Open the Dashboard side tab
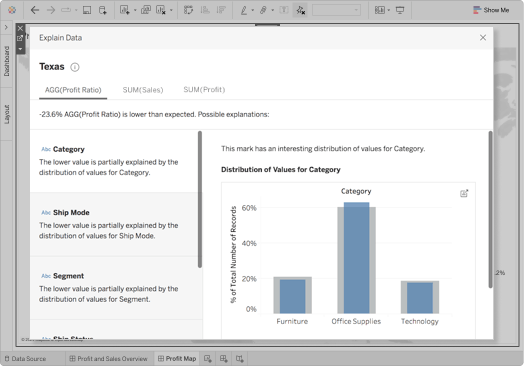Image resolution: width=524 pixels, height=366 pixels. [x=6, y=61]
